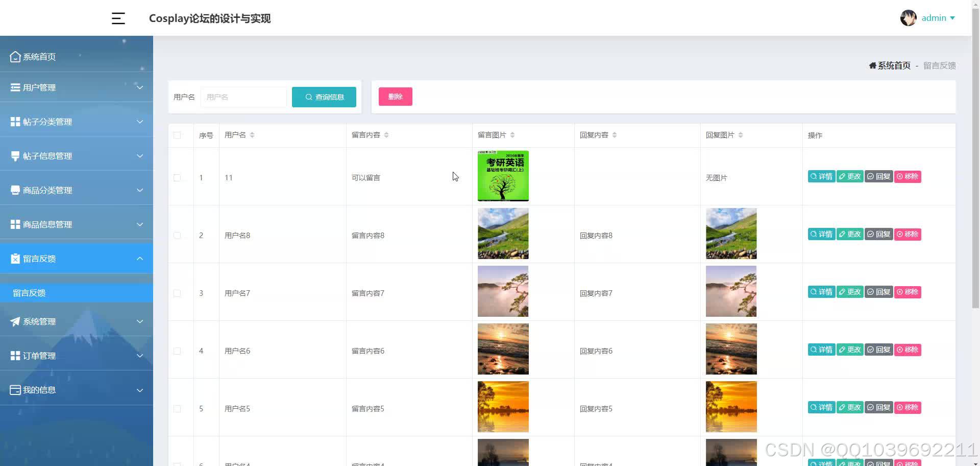Click 详情 for 用户名8 row
Viewport: 980px width, 466px height.
(x=821, y=235)
